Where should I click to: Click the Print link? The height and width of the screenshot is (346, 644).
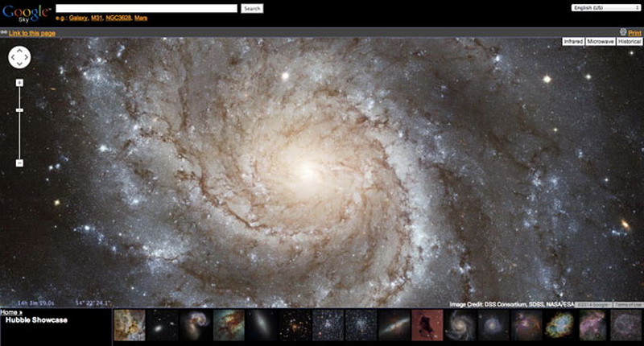pyautogui.click(x=634, y=33)
